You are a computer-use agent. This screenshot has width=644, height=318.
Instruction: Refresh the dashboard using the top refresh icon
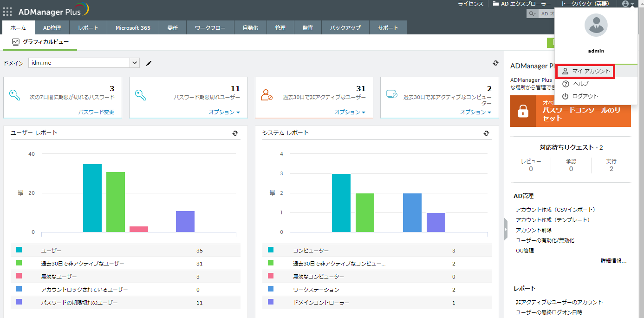495,63
